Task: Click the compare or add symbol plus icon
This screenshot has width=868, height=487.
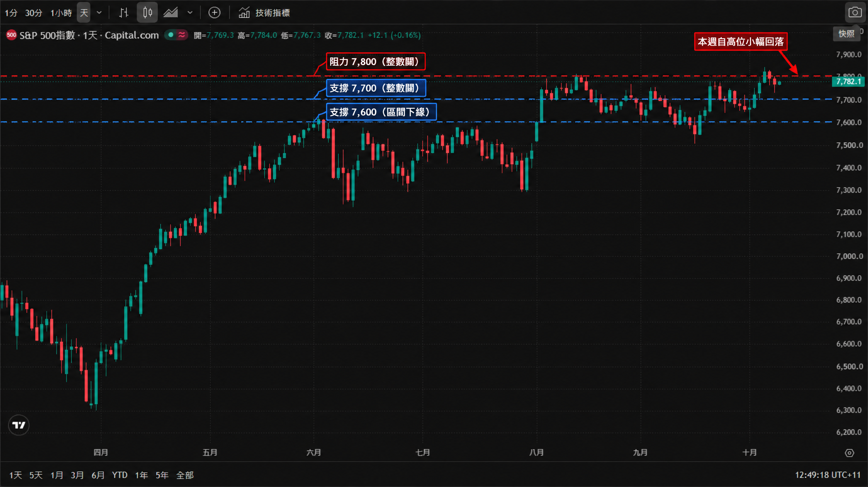Action: 214,13
